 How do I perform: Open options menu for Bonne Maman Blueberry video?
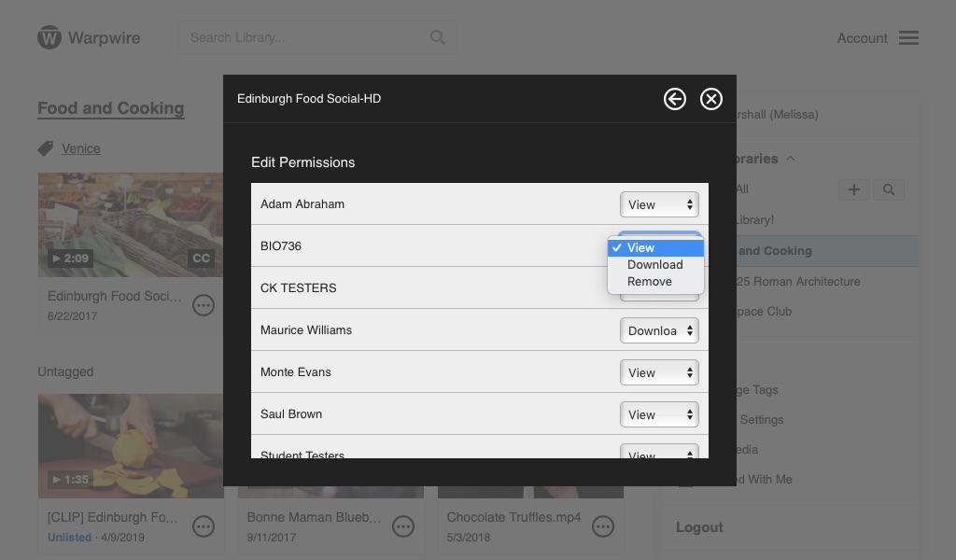(403, 525)
